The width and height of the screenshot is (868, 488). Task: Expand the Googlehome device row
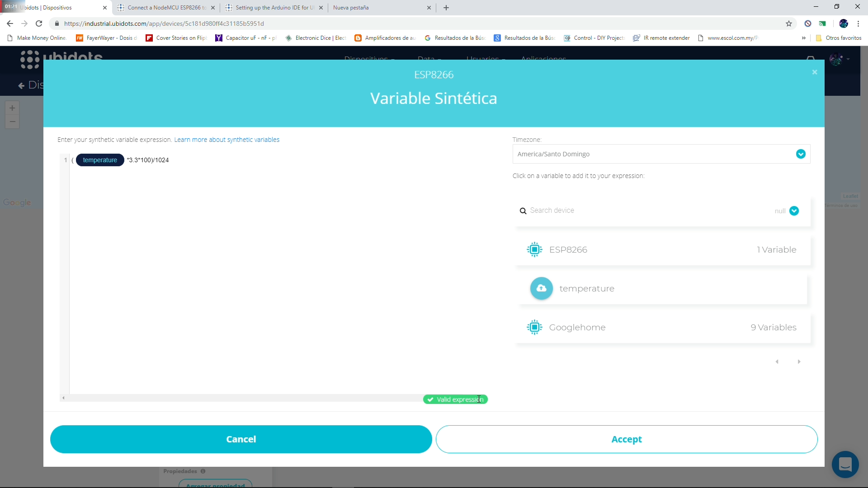click(663, 328)
